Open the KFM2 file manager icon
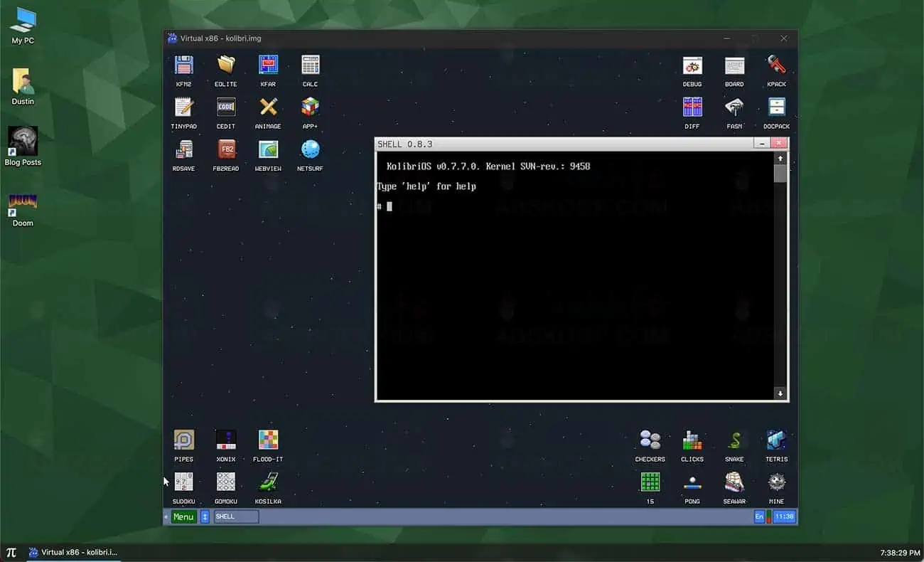This screenshot has width=924, height=562. point(183,66)
